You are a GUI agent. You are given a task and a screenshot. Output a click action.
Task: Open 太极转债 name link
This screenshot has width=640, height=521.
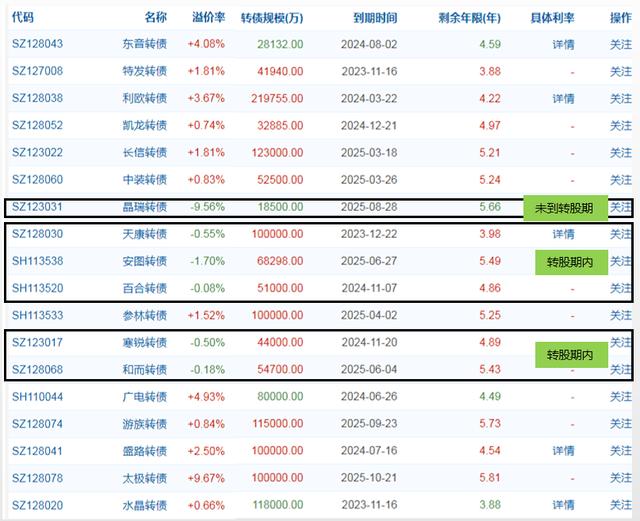(x=145, y=478)
